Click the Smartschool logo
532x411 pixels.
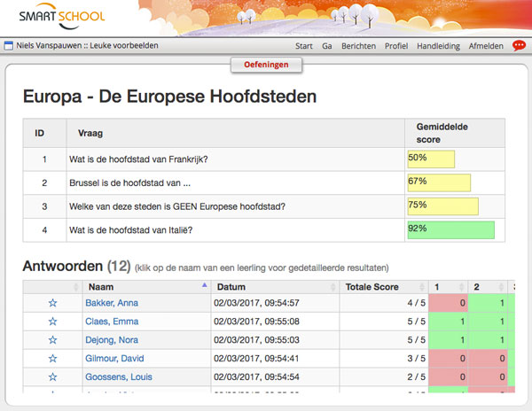pos(62,17)
